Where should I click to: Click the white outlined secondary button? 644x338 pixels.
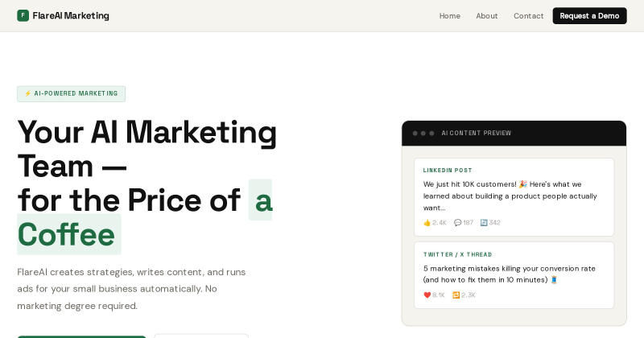pyautogui.click(x=201, y=336)
